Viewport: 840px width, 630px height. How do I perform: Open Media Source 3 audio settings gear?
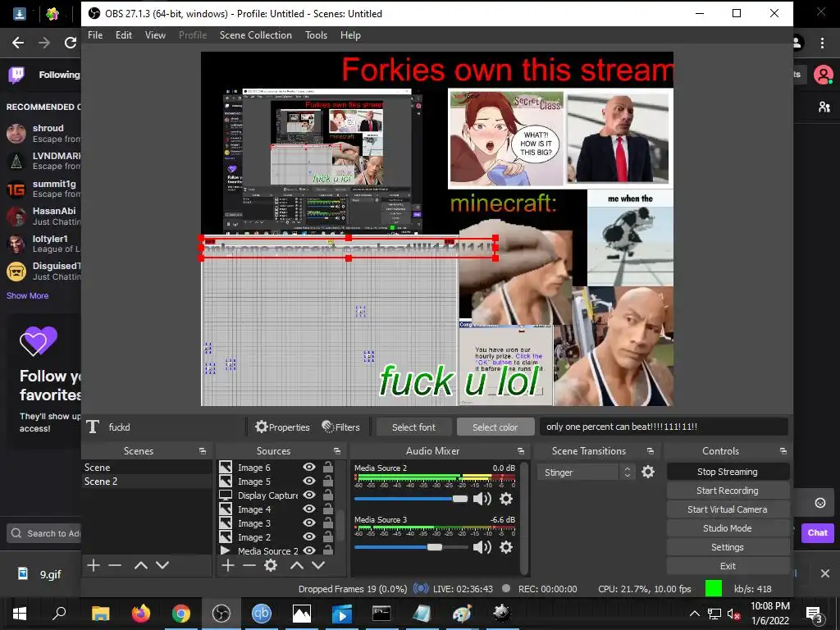tap(505, 547)
